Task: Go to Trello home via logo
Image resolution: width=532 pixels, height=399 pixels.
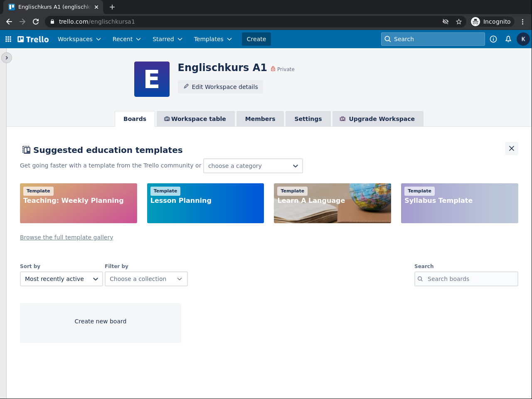Action: [33, 39]
